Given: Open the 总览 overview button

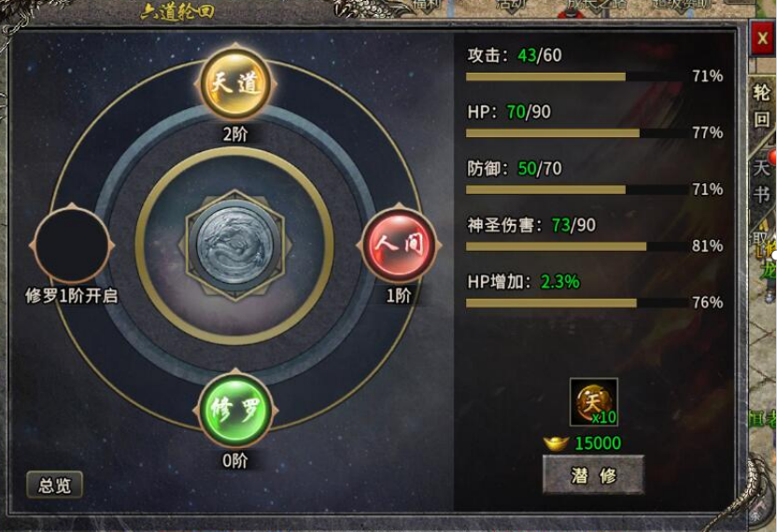Looking at the screenshot, I should click(x=54, y=485).
